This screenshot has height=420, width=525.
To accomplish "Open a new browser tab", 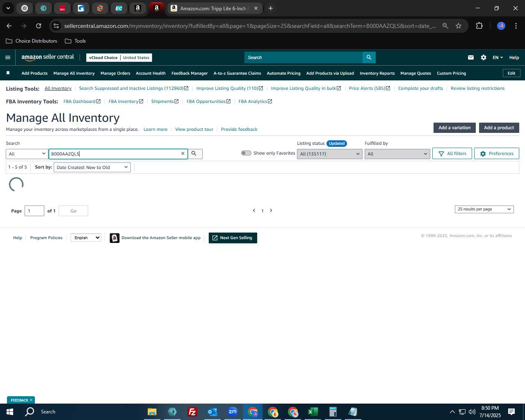I will tap(271, 8).
